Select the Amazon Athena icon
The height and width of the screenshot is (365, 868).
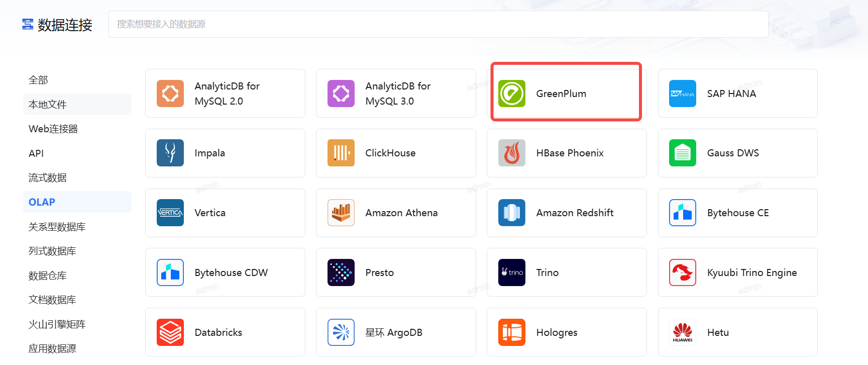[x=341, y=213]
